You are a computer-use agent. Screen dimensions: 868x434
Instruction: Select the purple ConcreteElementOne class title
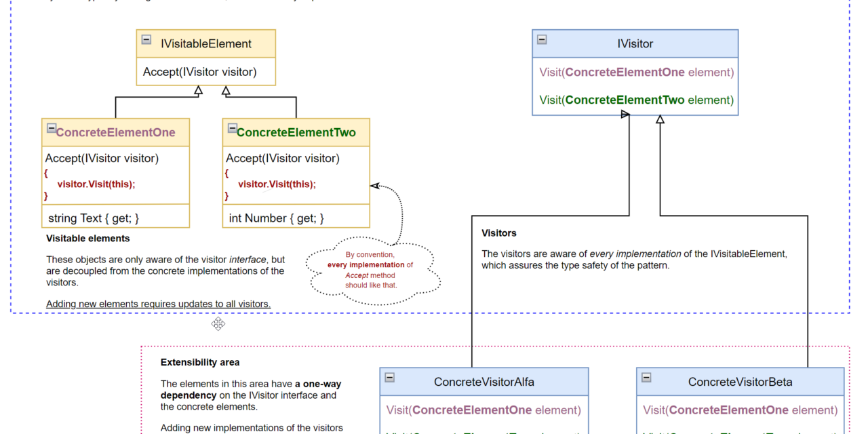[115, 133]
